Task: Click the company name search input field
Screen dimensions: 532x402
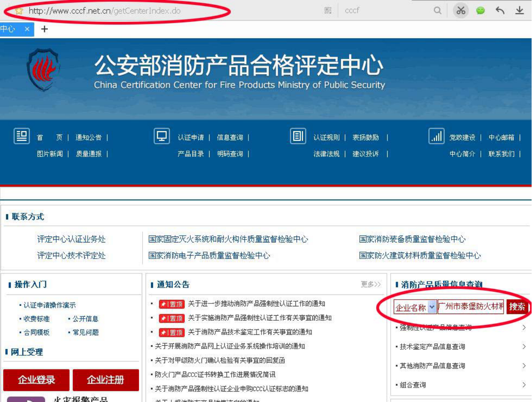Action: click(x=471, y=307)
